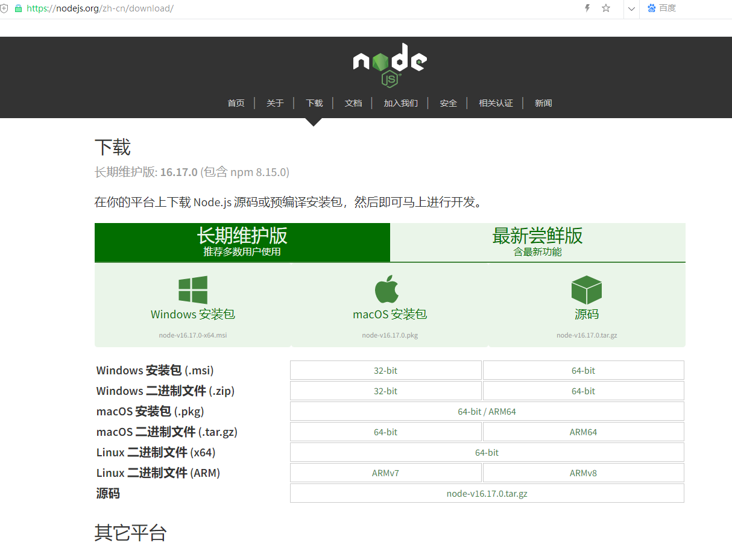Download 32-bit Windows 二进制文件 (.zip)
Screen dimensions: 732x560
pyautogui.click(x=386, y=391)
